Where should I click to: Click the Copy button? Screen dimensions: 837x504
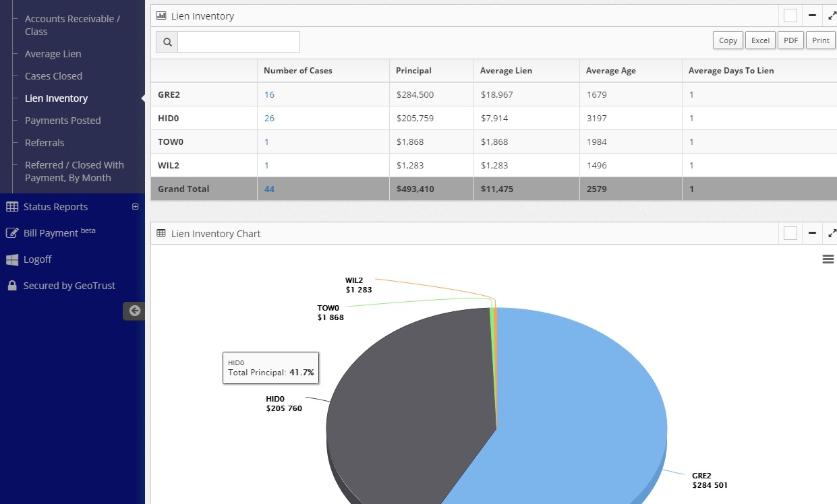(x=728, y=40)
